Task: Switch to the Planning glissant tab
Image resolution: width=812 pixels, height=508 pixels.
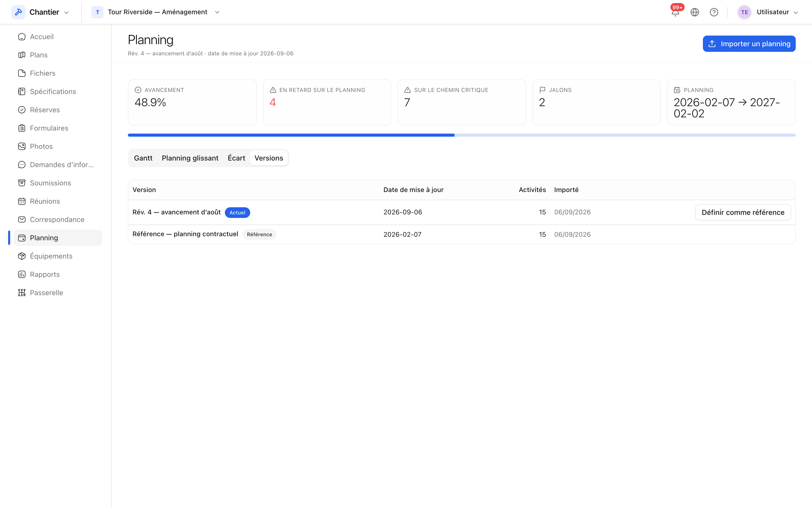Action: tap(190, 158)
